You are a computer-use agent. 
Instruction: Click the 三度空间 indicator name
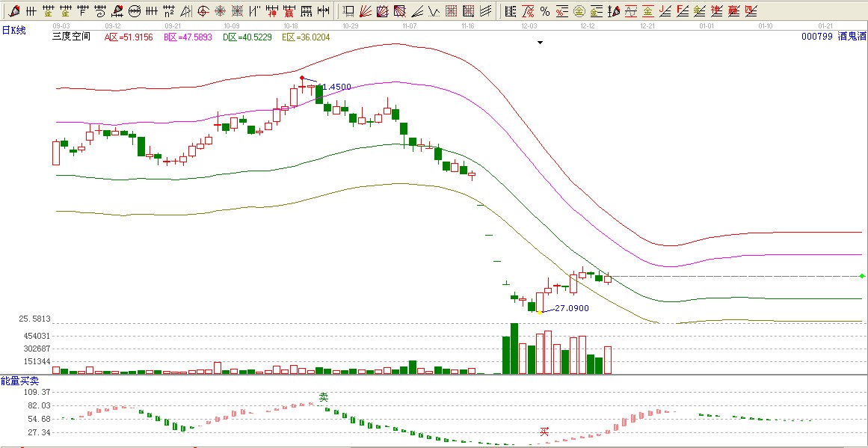coord(71,37)
